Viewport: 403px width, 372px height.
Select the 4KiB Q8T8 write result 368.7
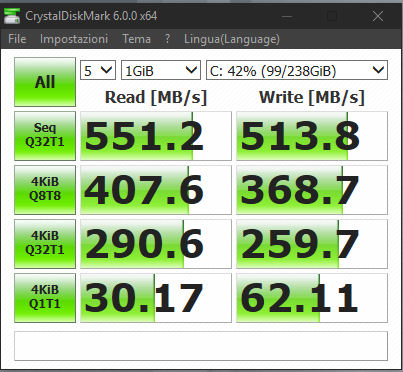click(312, 190)
